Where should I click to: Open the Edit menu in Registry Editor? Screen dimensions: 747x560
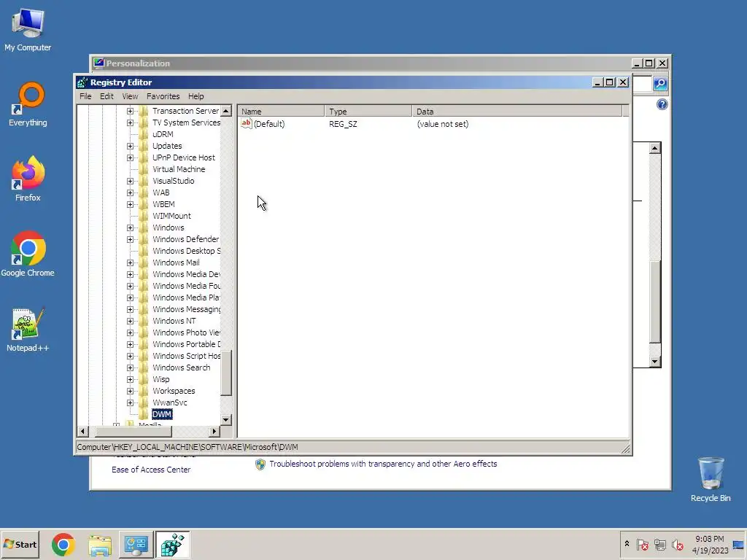(x=107, y=96)
